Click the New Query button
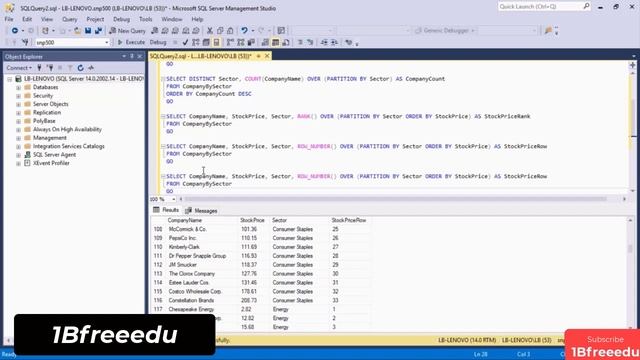640x360 pixels. coord(127,31)
